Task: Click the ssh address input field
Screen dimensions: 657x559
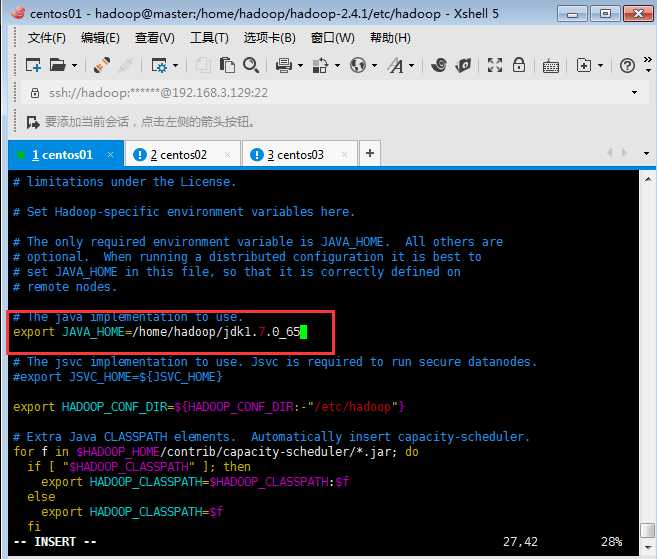Action: coord(329,93)
